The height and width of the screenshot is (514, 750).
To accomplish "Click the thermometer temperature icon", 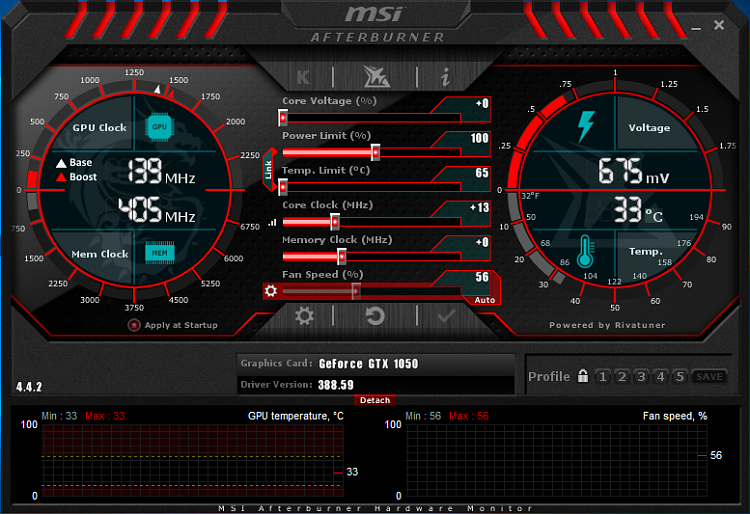I will tap(585, 251).
